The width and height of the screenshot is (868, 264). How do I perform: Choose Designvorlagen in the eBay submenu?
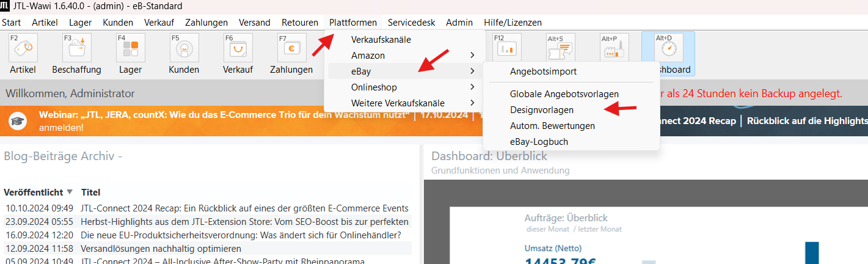(x=542, y=110)
